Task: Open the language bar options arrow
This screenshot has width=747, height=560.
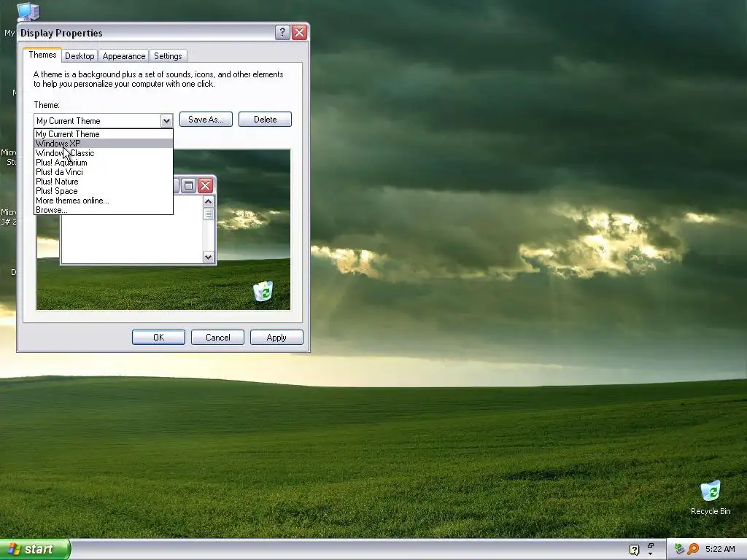Action: click(x=650, y=554)
